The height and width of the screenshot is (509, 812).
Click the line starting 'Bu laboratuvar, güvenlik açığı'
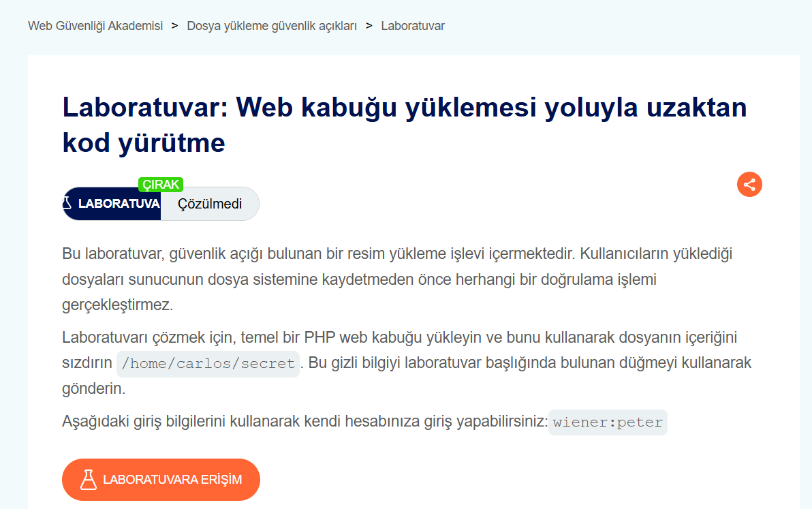tap(397, 253)
